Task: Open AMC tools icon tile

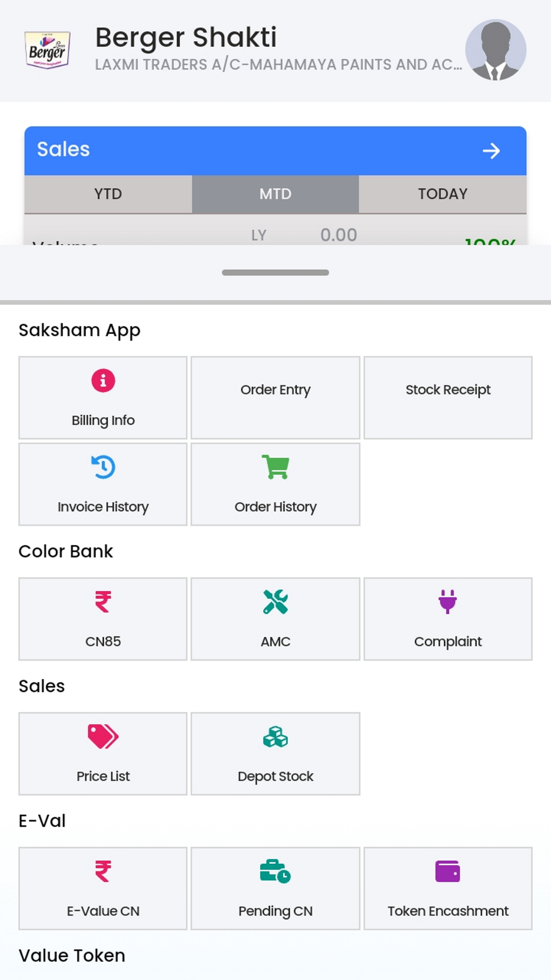Action: [x=275, y=618]
